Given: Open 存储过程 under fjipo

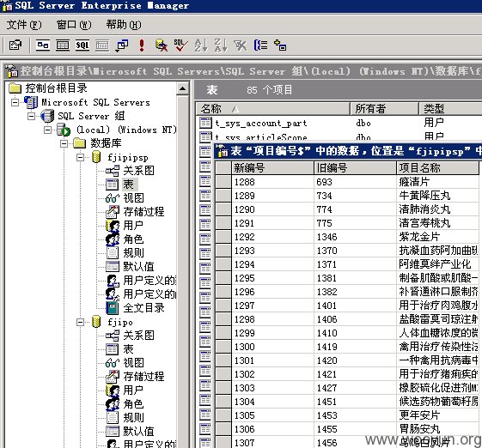Looking at the screenshot, I should (x=143, y=376).
